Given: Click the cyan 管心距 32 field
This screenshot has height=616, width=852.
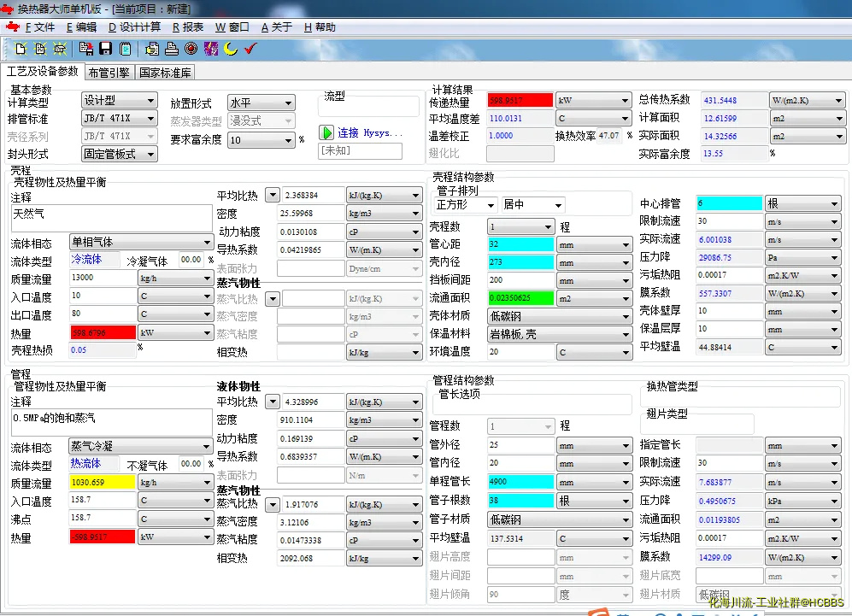Looking at the screenshot, I should tap(520, 244).
